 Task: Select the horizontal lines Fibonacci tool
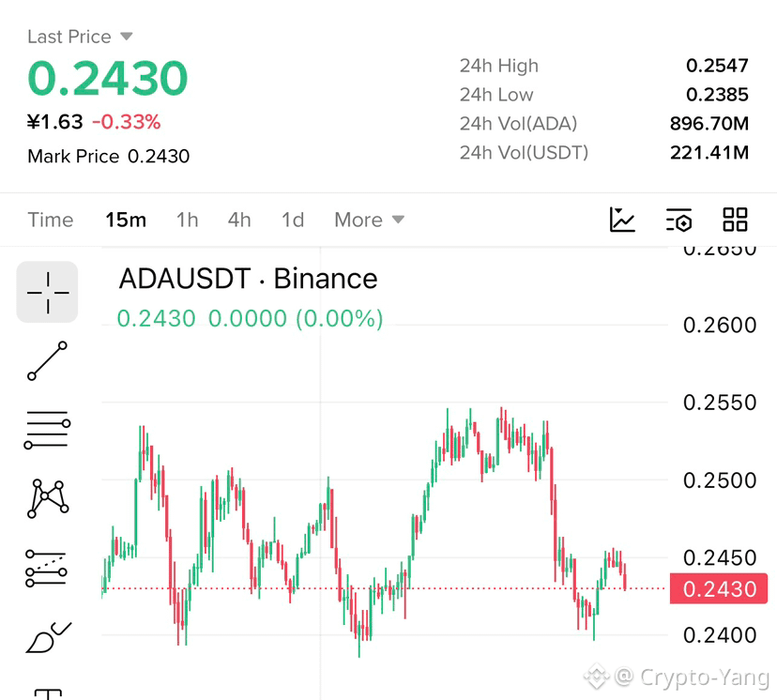pyautogui.click(x=47, y=430)
